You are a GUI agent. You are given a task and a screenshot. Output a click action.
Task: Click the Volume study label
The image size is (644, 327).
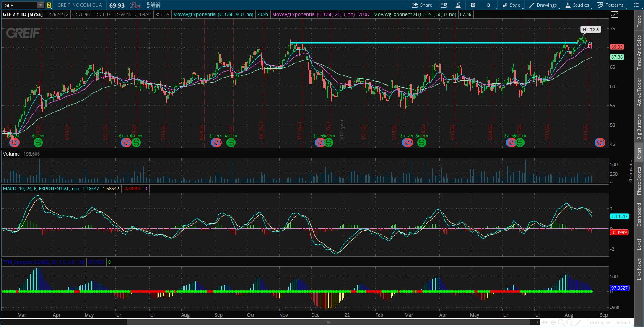(11, 154)
